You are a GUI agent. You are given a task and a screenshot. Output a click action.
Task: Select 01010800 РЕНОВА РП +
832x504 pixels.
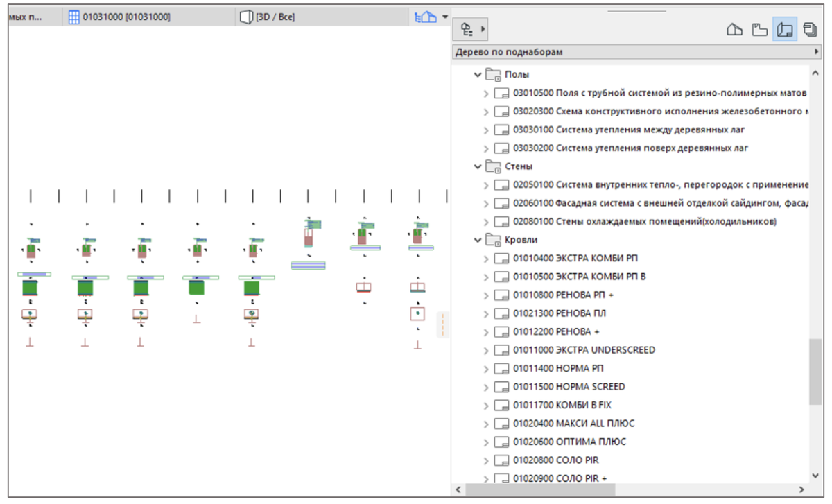[x=563, y=295]
